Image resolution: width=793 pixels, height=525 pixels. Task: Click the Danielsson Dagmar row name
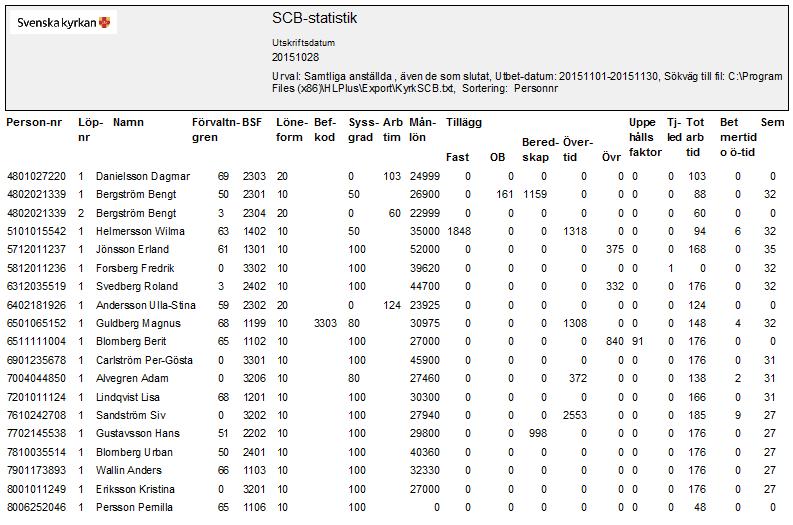coord(143,177)
